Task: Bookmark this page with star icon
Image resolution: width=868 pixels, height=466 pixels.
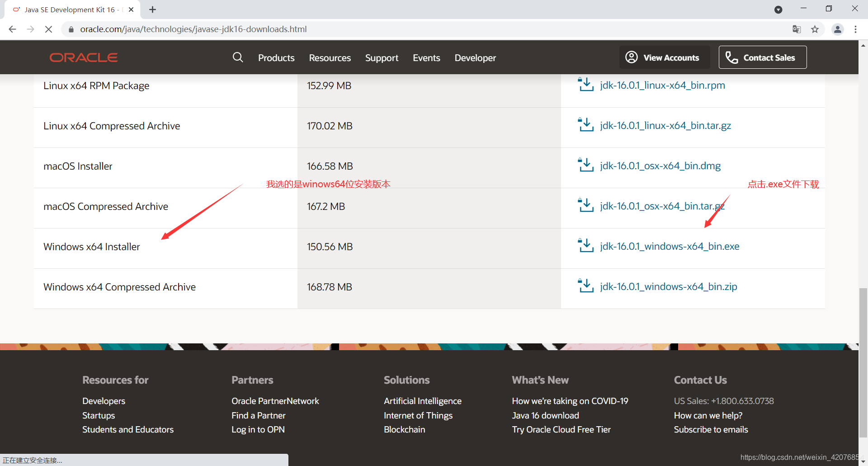Action: [x=815, y=29]
